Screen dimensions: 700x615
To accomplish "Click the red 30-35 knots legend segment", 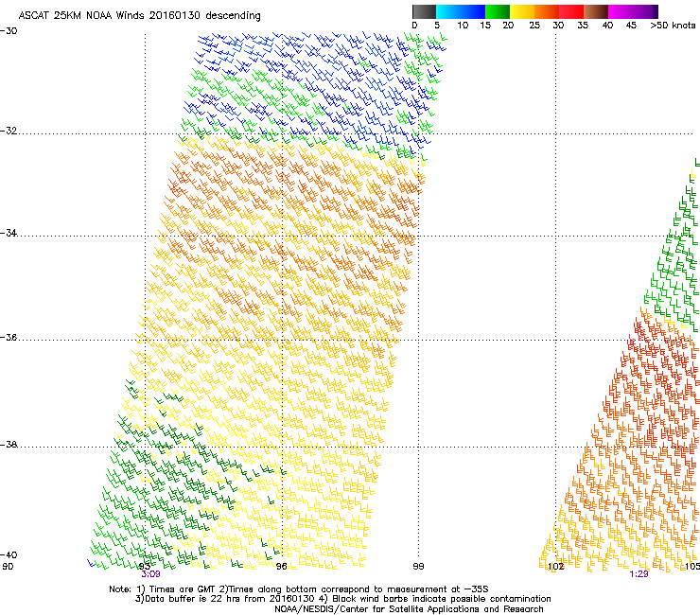I will [571, 11].
